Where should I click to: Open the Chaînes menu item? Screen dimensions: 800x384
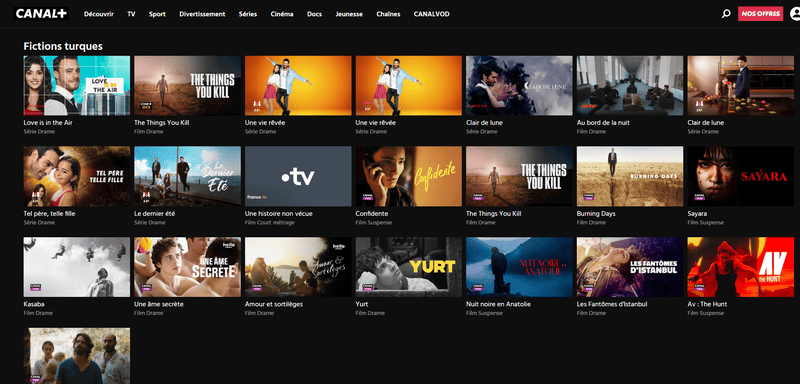pyautogui.click(x=388, y=14)
